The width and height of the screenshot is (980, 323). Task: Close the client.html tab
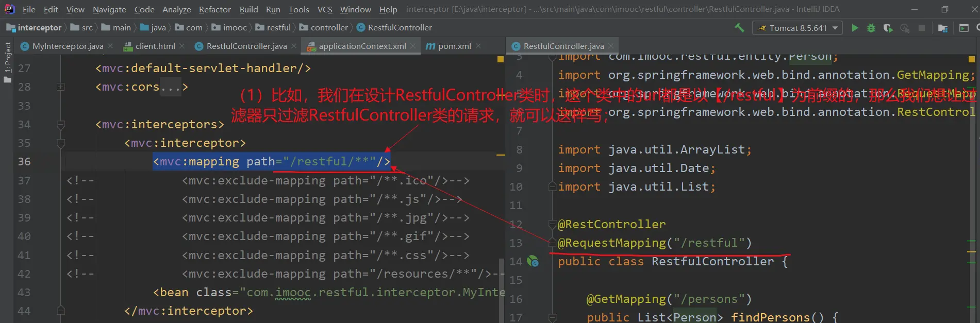tap(182, 46)
